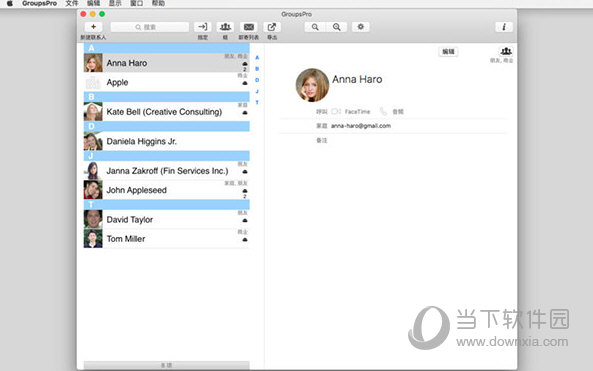
Task: Click cloud icon on John Appleseed row
Action: (245, 191)
